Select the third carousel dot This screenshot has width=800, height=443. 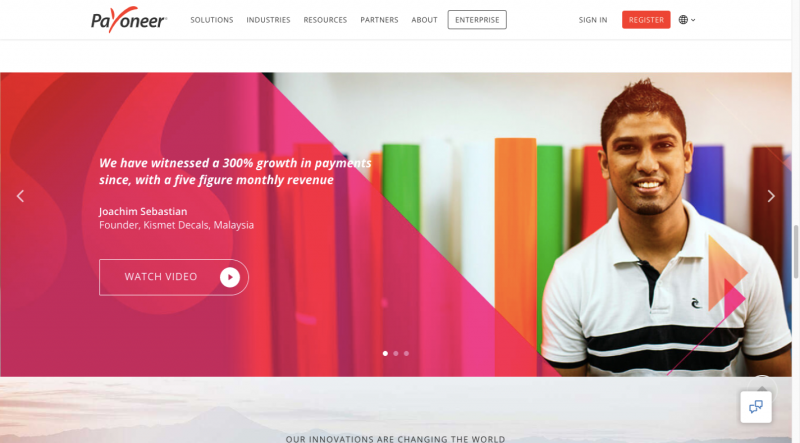pos(407,353)
